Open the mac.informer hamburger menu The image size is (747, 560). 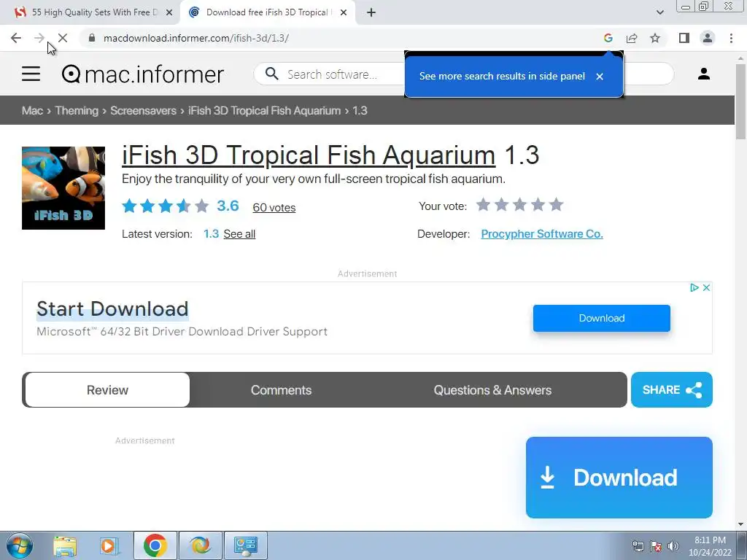click(31, 74)
